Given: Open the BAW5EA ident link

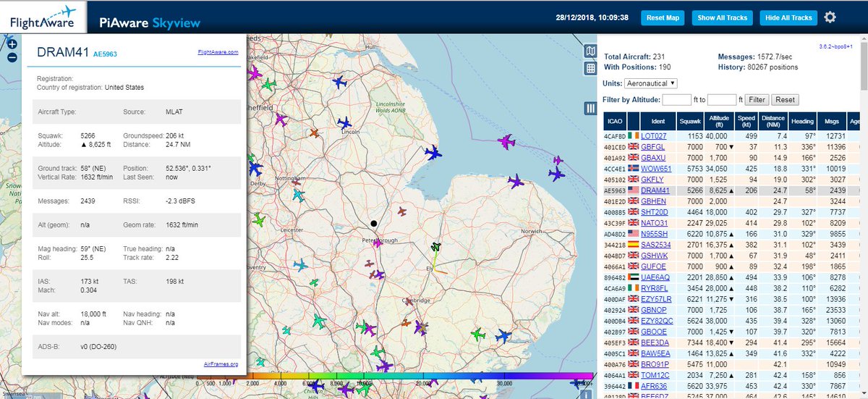Looking at the screenshot, I should [655, 353].
